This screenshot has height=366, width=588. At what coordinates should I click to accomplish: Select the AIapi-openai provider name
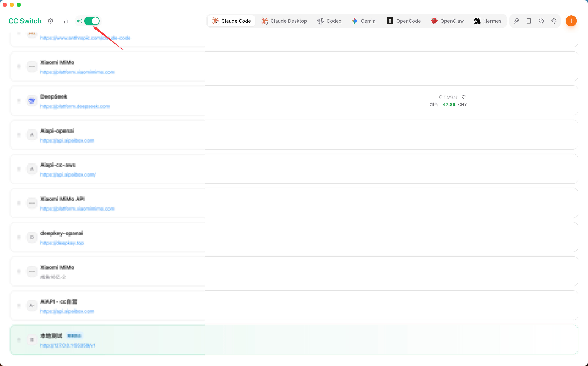(57, 131)
